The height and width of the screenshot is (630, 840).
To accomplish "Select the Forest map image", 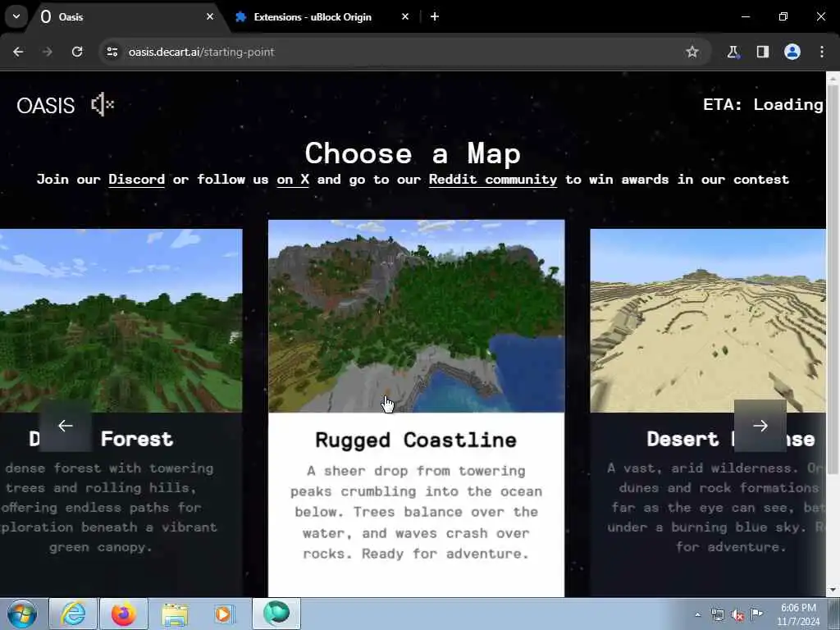I will 121,321.
